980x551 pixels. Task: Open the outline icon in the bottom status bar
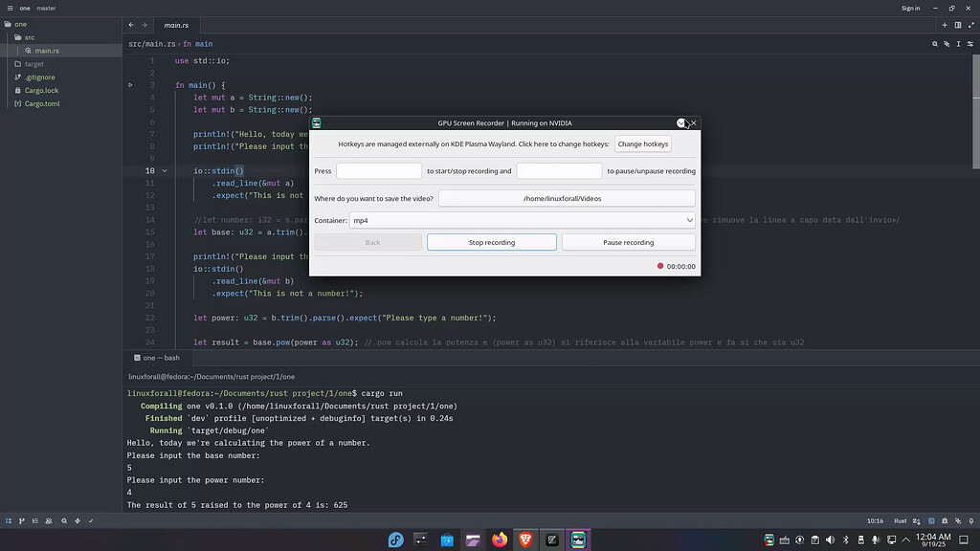pos(34,520)
